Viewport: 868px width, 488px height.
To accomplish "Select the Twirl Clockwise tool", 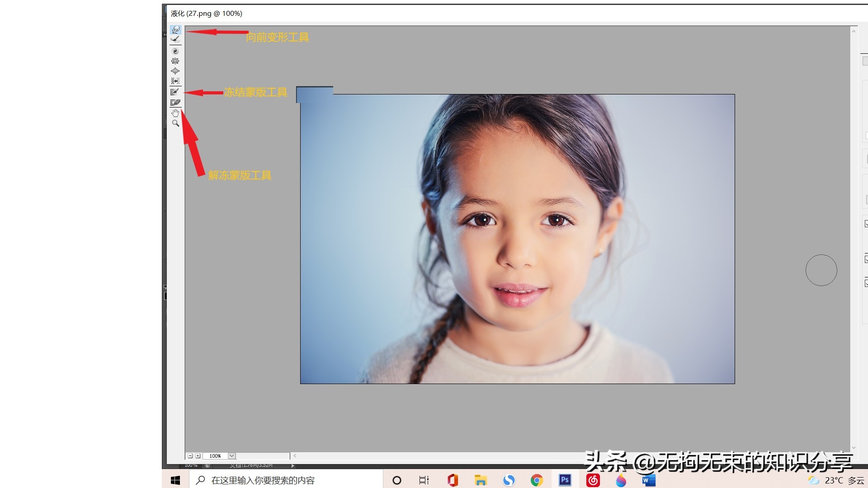I will 175,51.
